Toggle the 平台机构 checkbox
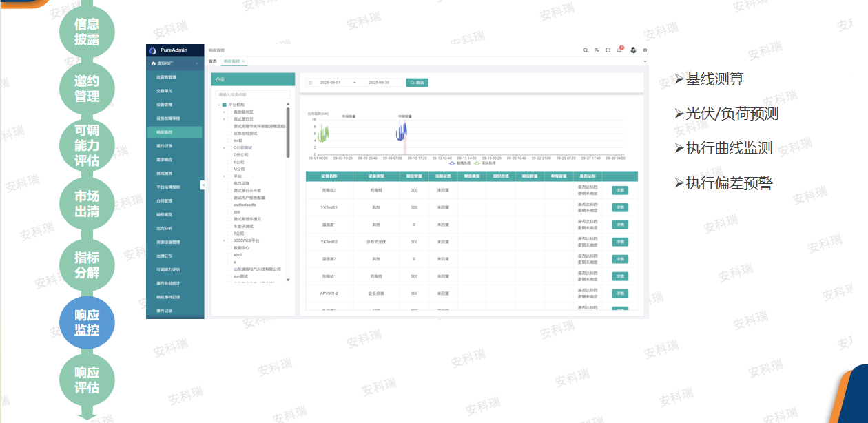 (224, 105)
